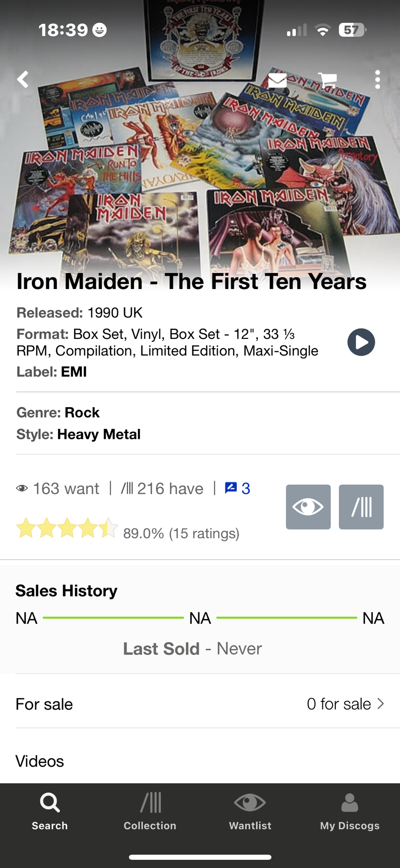Open the 3 reviews comment icon
This screenshot has width=400, height=868.
(x=237, y=489)
